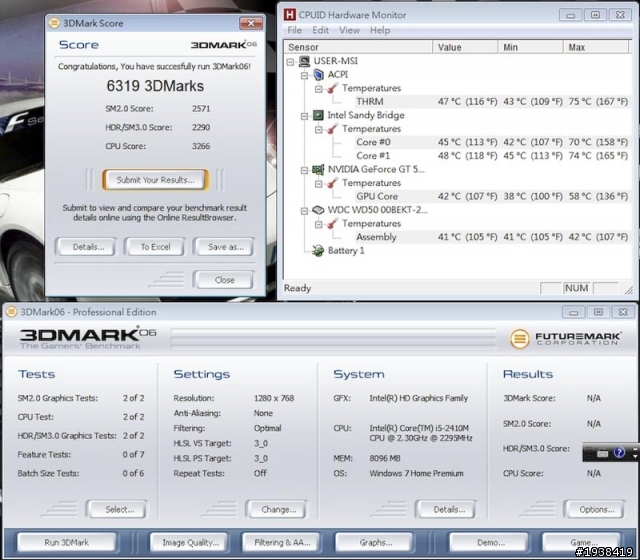Image resolution: width=640 pixels, height=560 pixels.
Task: Click the Futuremark Corporation logo
Action: pos(566,339)
